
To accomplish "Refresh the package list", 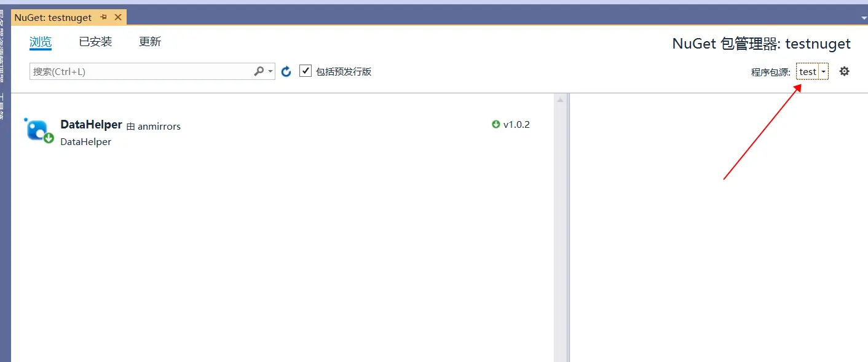I will 286,72.
